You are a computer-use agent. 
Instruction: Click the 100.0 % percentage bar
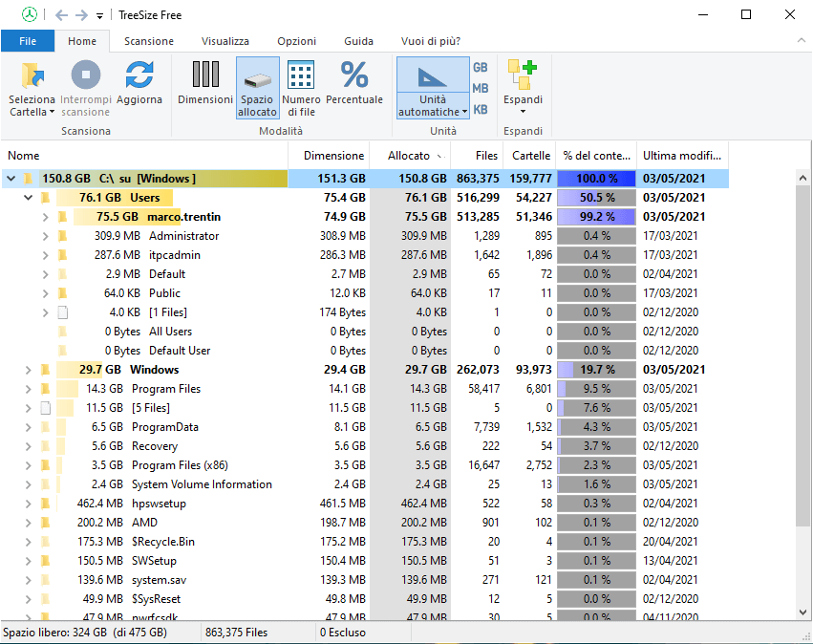596,179
